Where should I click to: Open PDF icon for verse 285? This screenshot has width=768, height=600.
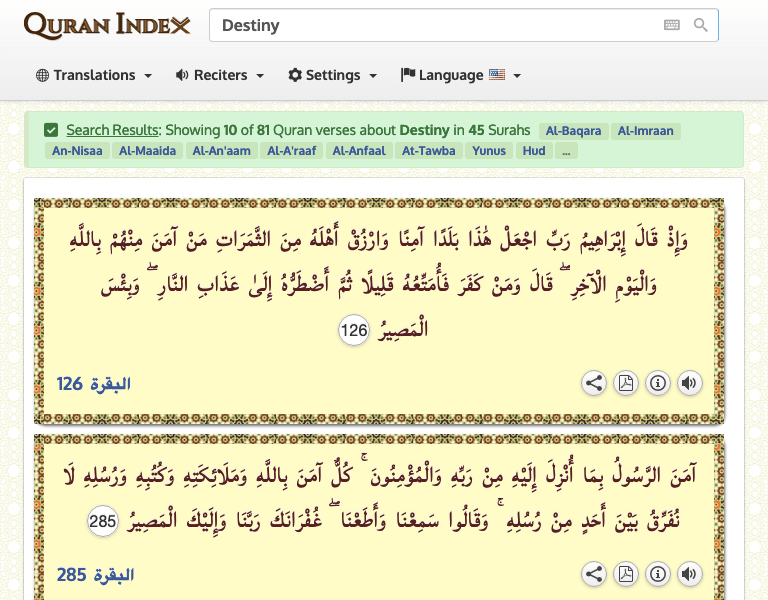pos(625,574)
